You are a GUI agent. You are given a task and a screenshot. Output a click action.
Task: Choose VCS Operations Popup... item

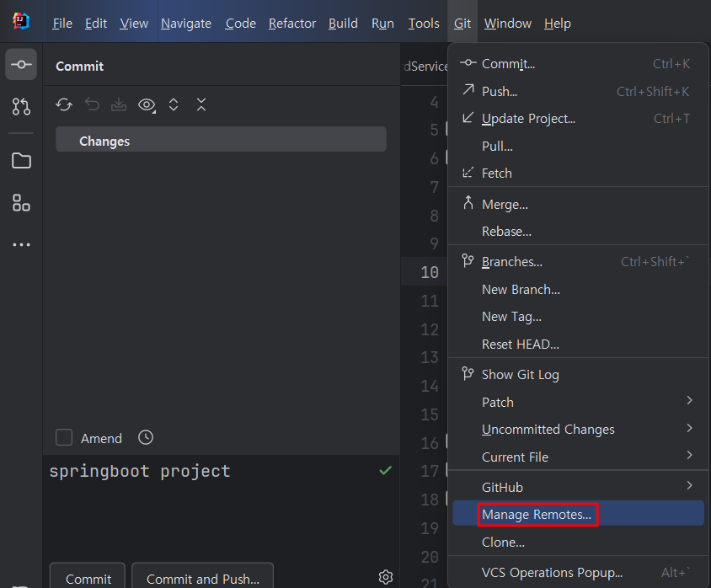tap(578, 573)
